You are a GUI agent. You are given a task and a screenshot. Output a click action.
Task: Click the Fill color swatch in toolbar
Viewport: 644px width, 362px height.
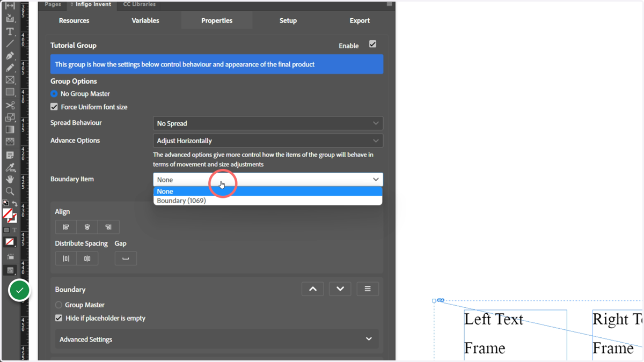(8, 214)
